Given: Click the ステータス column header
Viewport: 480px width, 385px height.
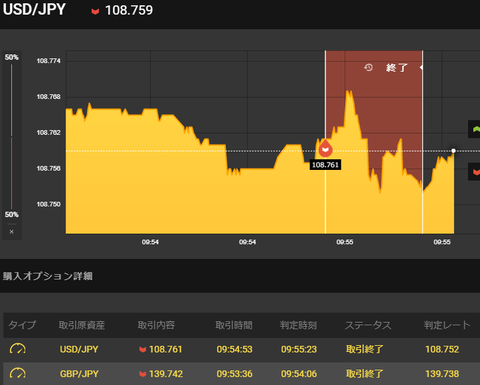Looking at the screenshot, I should tap(368, 325).
